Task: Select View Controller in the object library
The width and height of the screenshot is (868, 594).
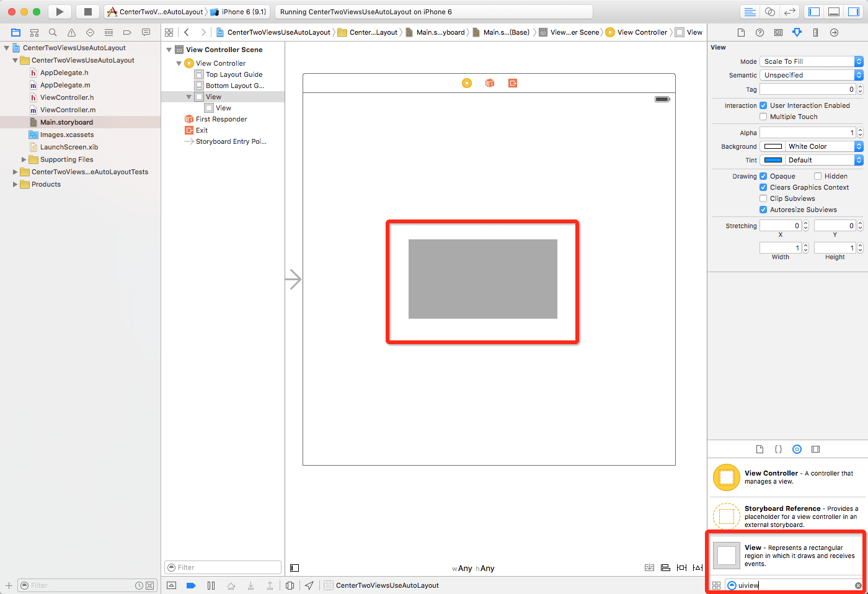Action: click(787, 477)
